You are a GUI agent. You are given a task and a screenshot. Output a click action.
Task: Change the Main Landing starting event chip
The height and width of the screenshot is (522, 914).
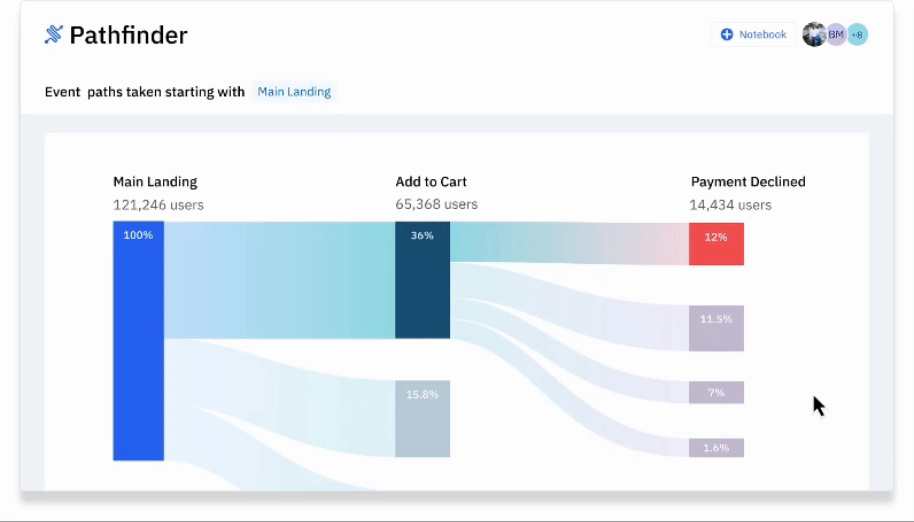coord(293,92)
